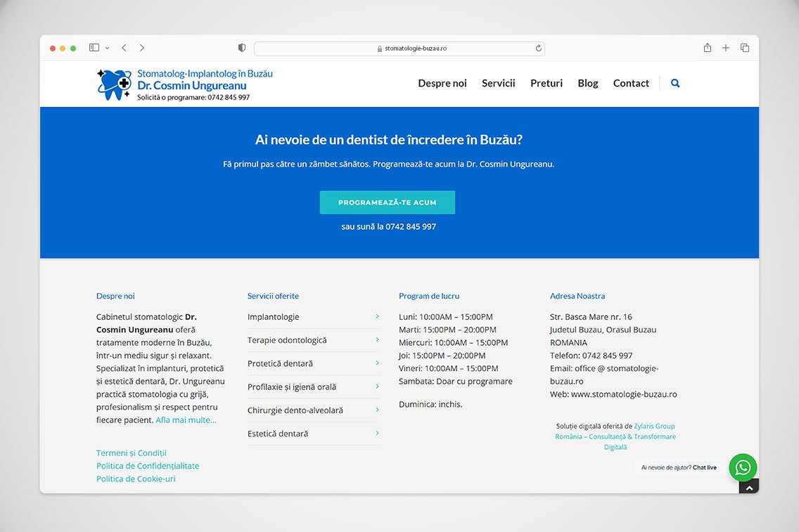Click the Safari share icon

tap(708, 48)
